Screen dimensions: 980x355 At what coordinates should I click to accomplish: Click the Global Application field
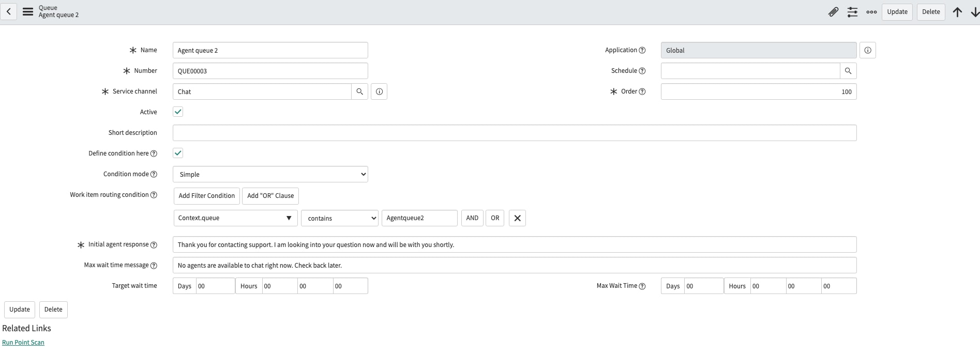759,50
